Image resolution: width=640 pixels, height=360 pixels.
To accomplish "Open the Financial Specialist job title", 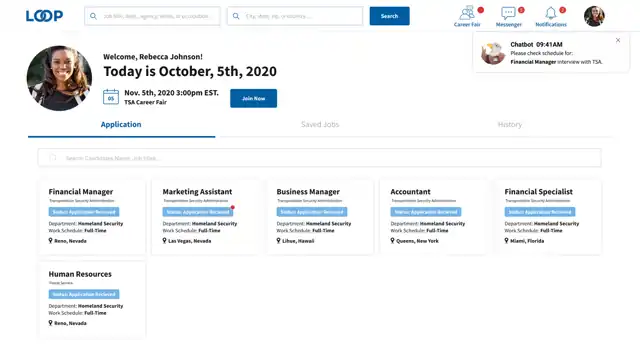I will pyautogui.click(x=538, y=191).
